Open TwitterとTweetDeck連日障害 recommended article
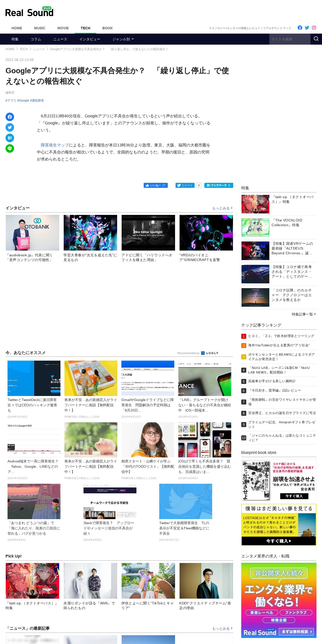Viewport: 322px width, 644px height. [34, 389]
